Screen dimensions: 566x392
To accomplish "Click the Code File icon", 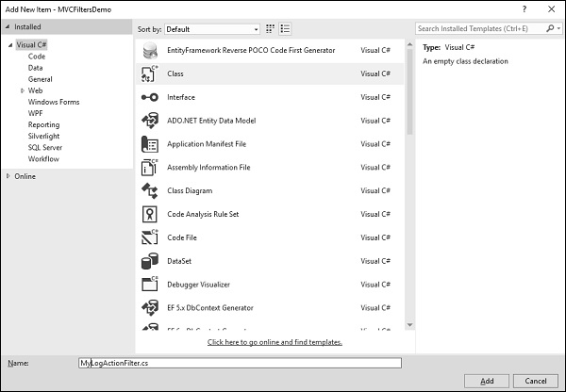I will click(149, 237).
